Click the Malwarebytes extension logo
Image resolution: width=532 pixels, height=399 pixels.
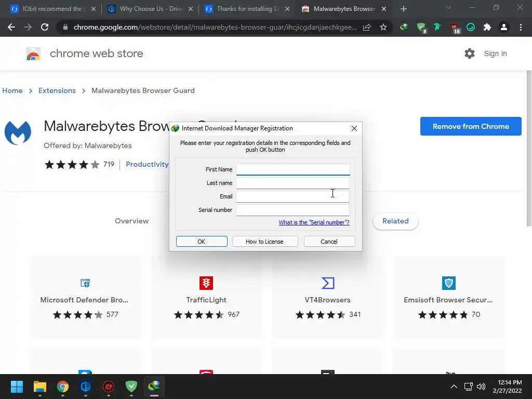pyautogui.click(x=18, y=132)
